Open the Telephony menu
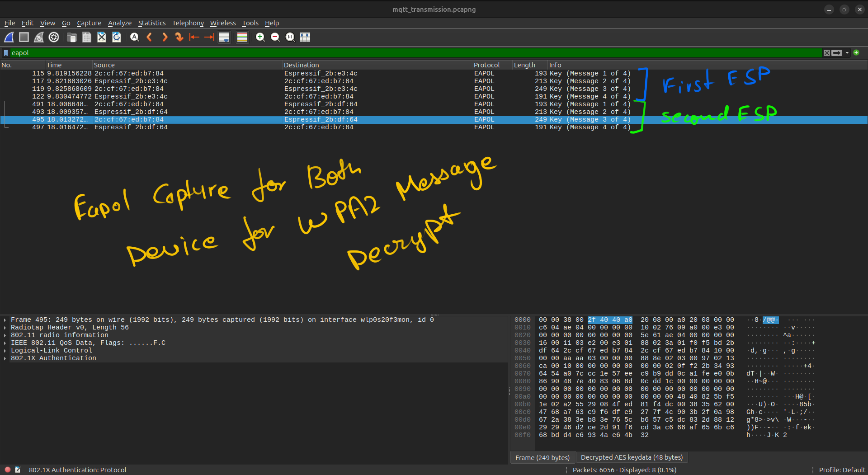 pyautogui.click(x=188, y=23)
